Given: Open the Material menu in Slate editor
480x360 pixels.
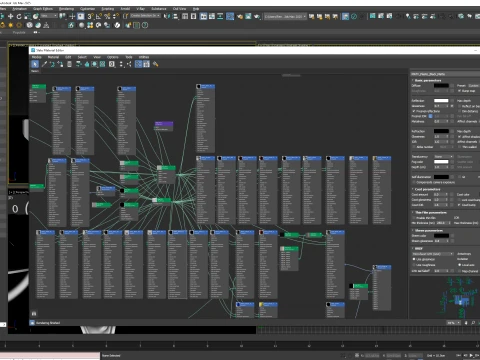Looking at the screenshot, I should click(x=53, y=57).
